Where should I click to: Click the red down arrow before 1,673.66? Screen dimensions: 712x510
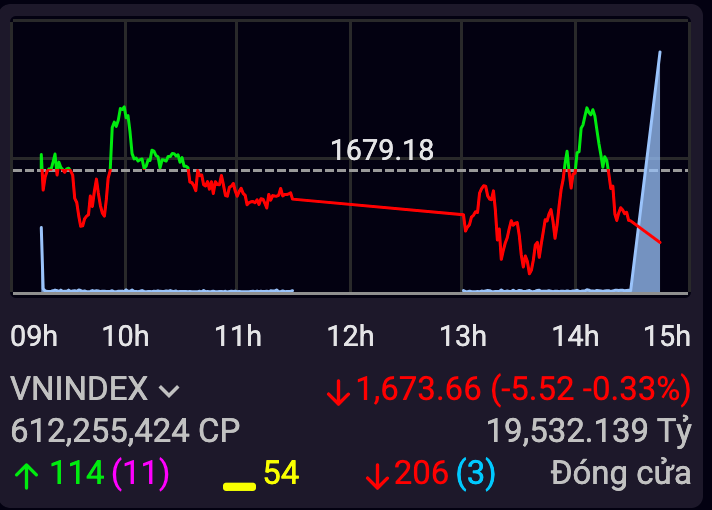pyautogui.click(x=338, y=391)
